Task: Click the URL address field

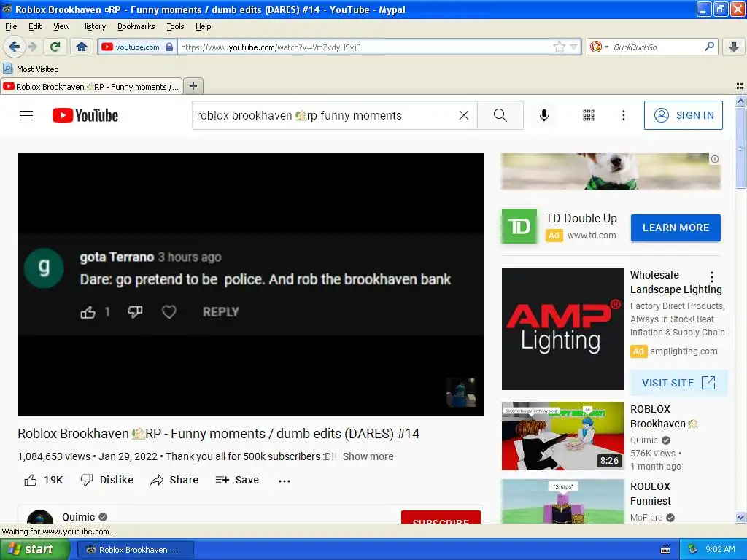Action: (x=365, y=47)
